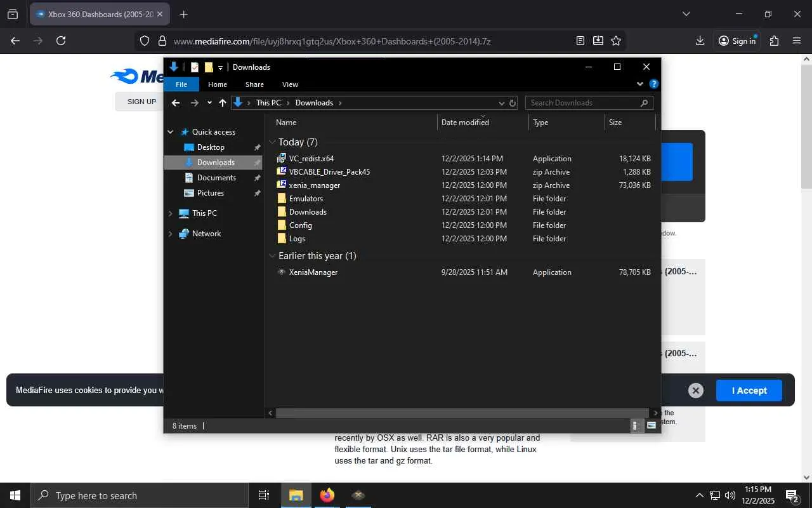Open a new Firefox tab

point(183,14)
